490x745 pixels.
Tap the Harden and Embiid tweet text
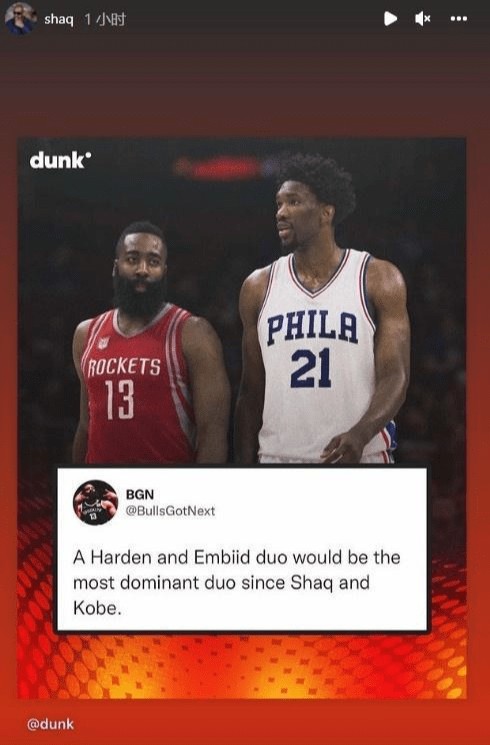pyautogui.click(x=236, y=583)
